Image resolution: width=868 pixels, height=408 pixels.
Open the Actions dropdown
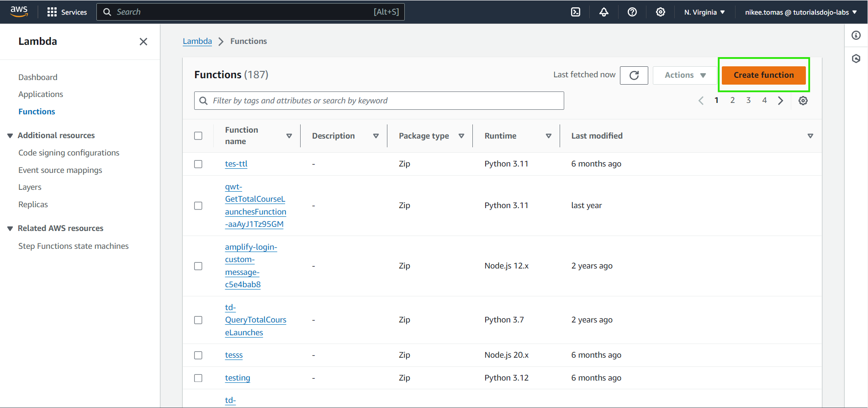[x=685, y=75]
